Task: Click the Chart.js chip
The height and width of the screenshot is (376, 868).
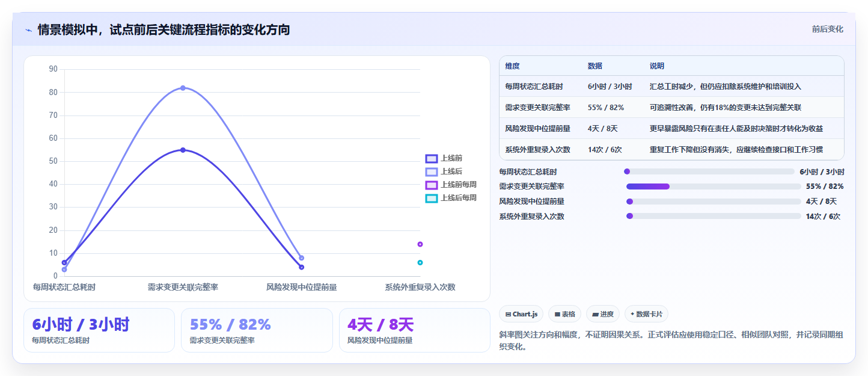Action: pos(521,314)
